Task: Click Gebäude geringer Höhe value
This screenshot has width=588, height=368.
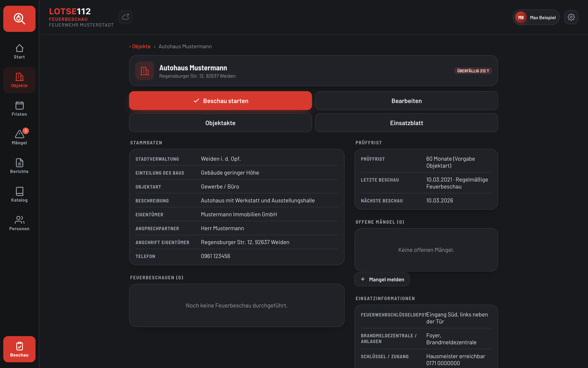Action: click(230, 173)
